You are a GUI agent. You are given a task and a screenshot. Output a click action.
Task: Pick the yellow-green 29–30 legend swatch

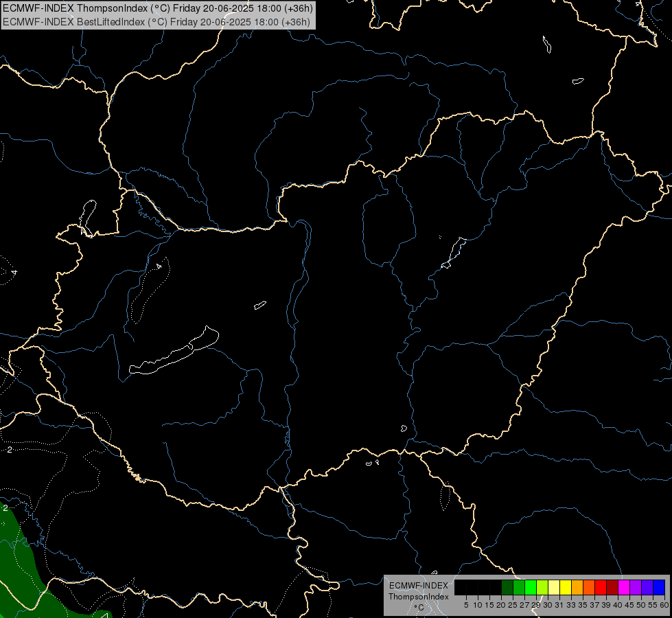[x=542, y=587]
